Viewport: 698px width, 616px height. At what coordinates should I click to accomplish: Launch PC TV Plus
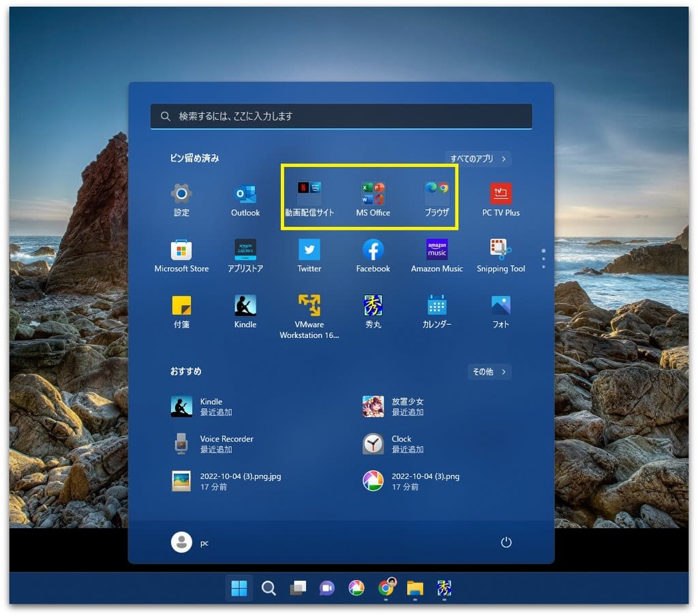pyautogui.click(x=501, y=200)
